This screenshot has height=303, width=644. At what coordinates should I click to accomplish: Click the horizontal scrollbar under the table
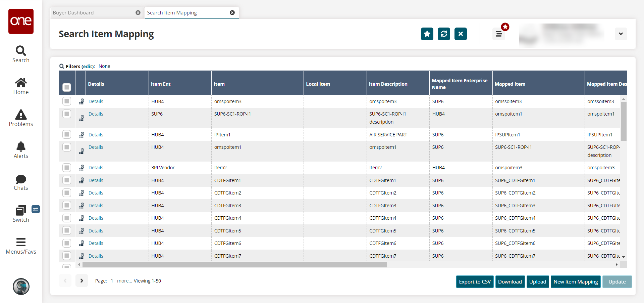click(235, 265)
